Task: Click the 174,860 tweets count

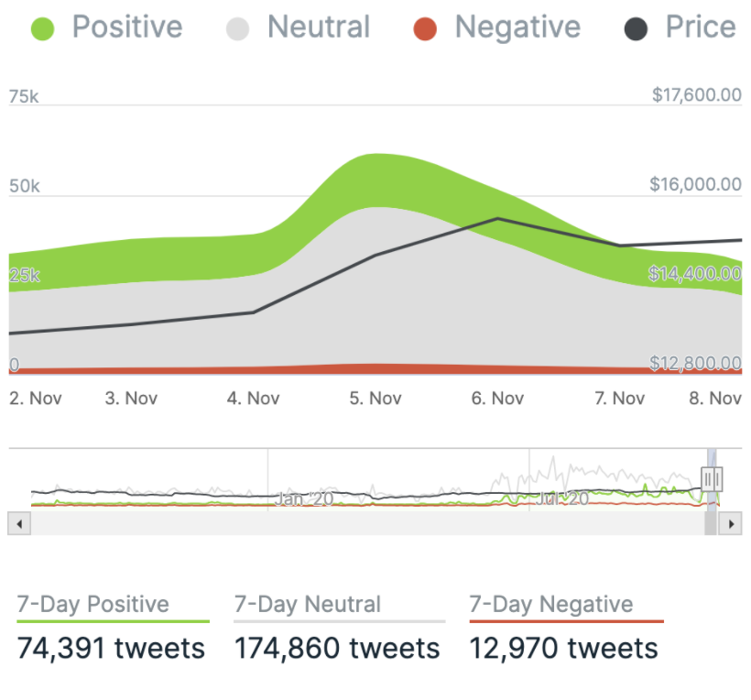Action: (x=338, y=649)
